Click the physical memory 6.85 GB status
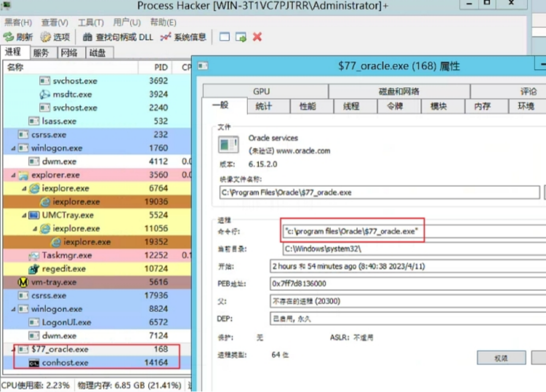 click(x=129, y=385)
